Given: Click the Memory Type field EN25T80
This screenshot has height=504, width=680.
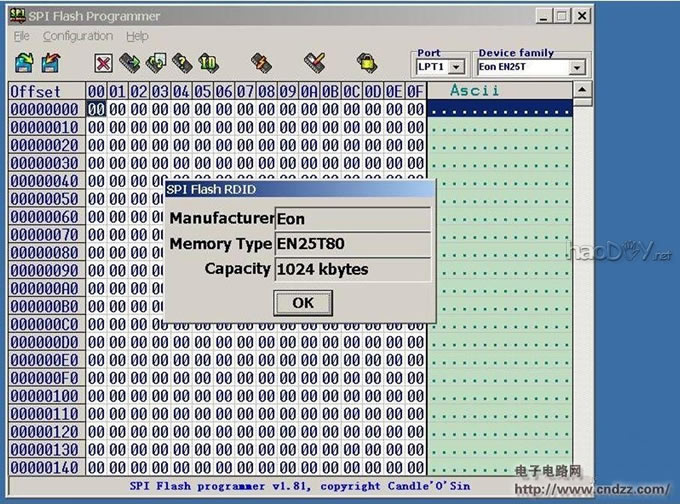Looking at the screenshot, I should pyautogui.click(x=352, y=244).
